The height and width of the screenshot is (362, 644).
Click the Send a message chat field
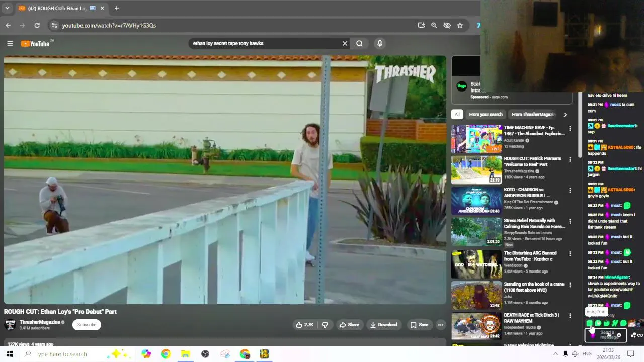(606, 334)
